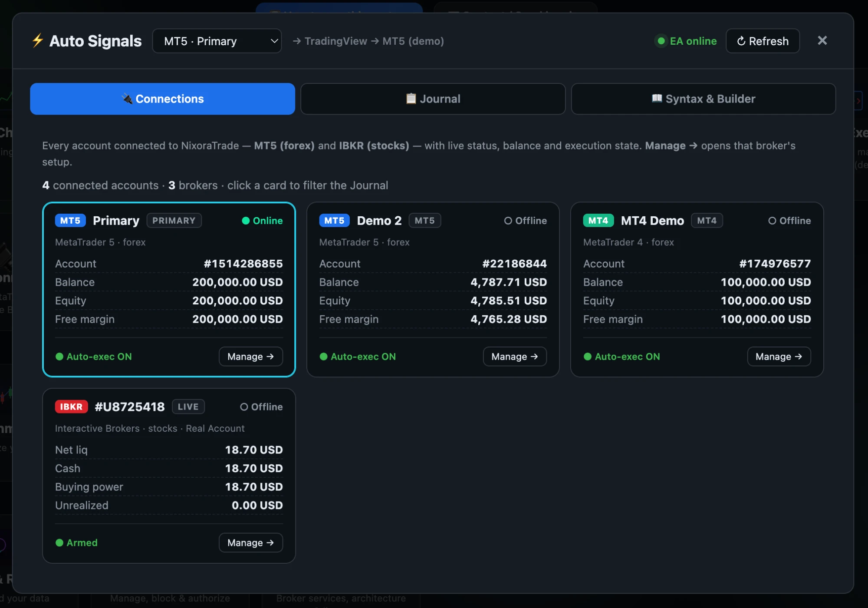Click the IBKR Buying power row value
This screenshot has width=868, height=608.
pyautogui.click(x=254, y=487)
